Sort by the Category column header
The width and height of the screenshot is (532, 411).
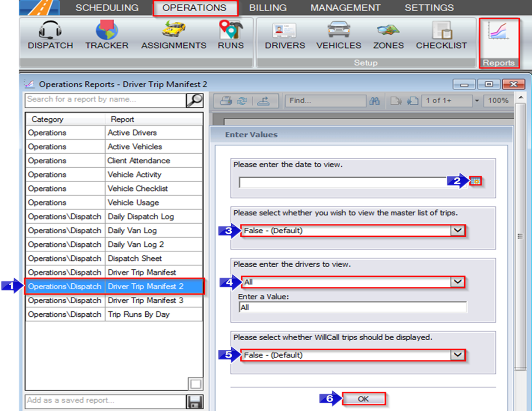[x=65, y=119]
